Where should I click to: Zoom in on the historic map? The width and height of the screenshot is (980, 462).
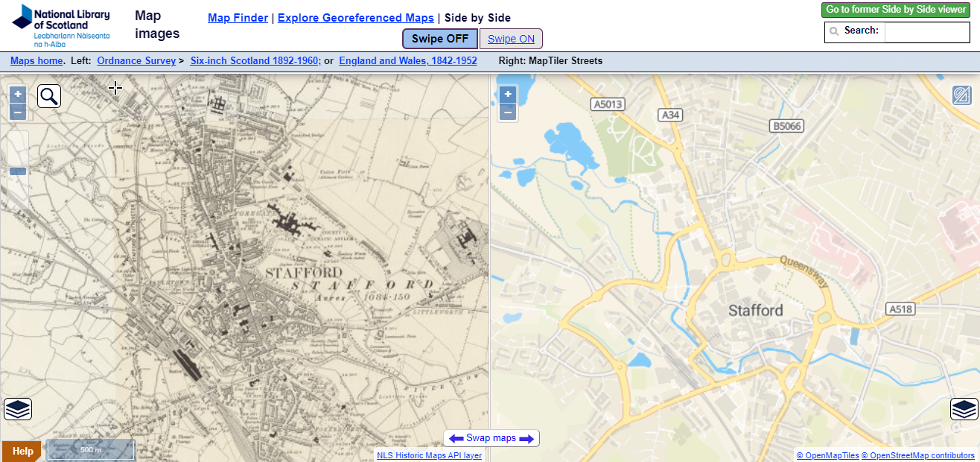17,94
